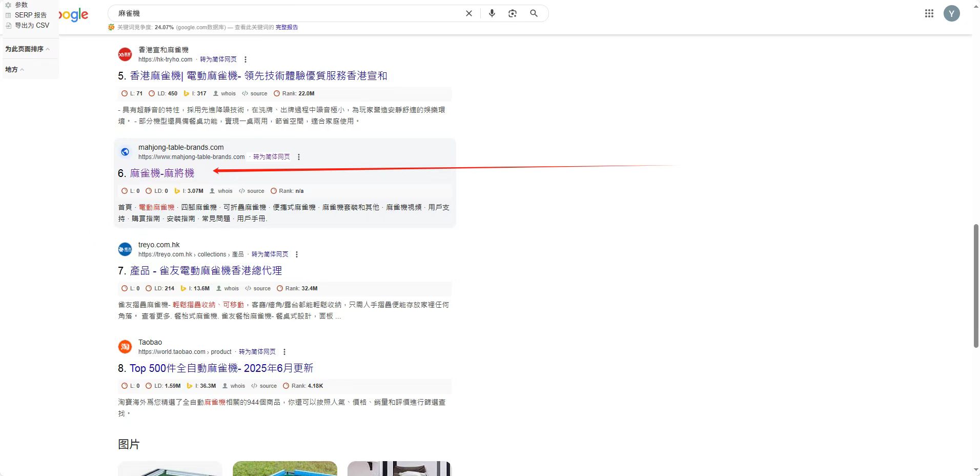Open Google Lens image search

click(x=513, y=13)
